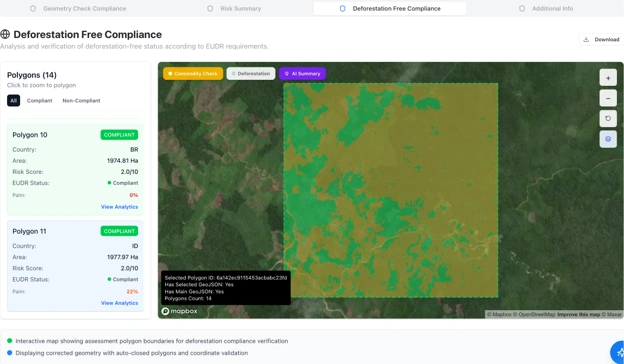This screenshot has height=364, width=624.
Task: Click the download arrow icon
Action: [x=586, y=39]
